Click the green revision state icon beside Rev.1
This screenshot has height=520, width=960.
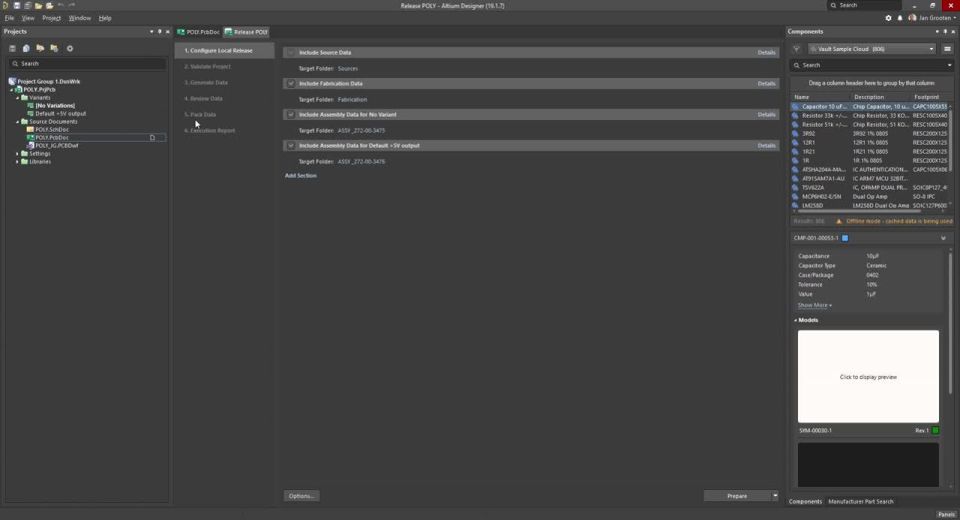[936, 431]
